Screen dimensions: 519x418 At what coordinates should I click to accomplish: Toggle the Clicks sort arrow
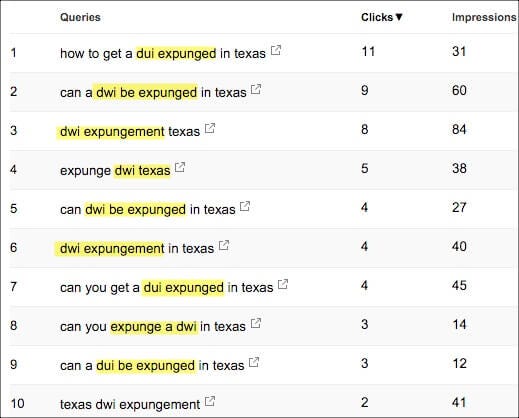tap(399, 17)
